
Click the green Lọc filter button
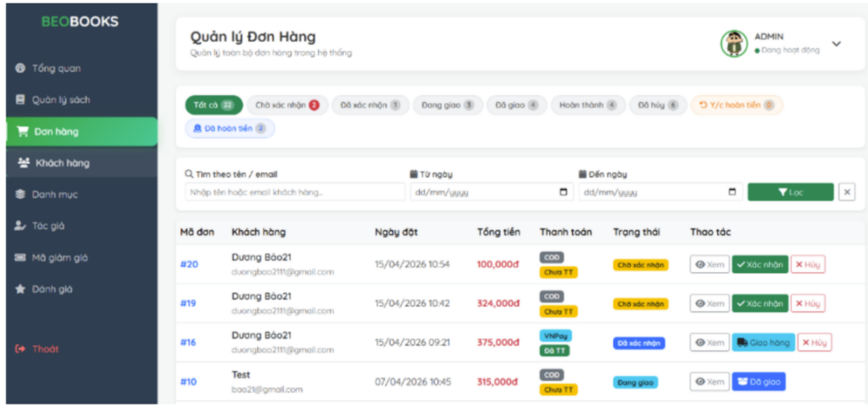[791, 192]
